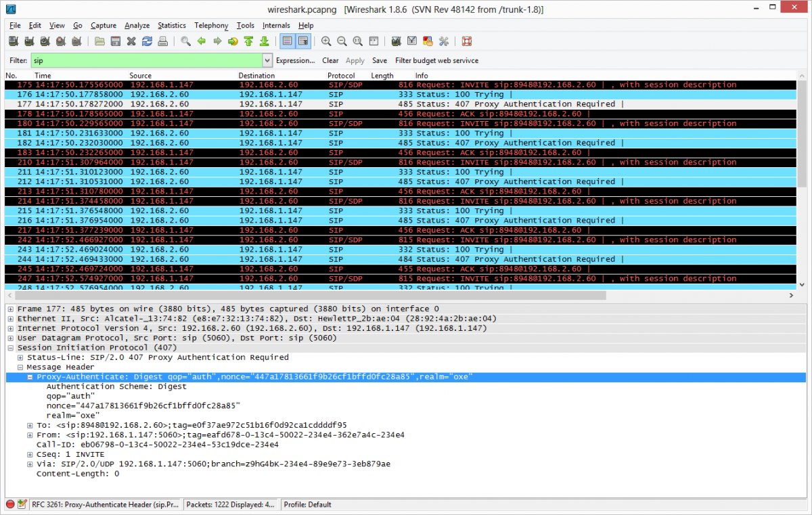The height and width of the screenshot is (515, 812).
Task: Expand the User Datagram Protocol node
Action: (x=12, y=338)
